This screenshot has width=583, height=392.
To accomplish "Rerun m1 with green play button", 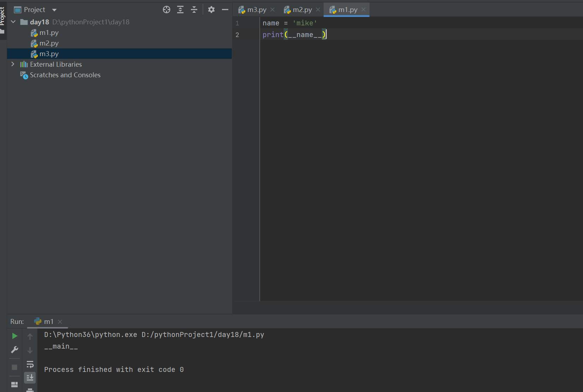I will click(14, 336).
